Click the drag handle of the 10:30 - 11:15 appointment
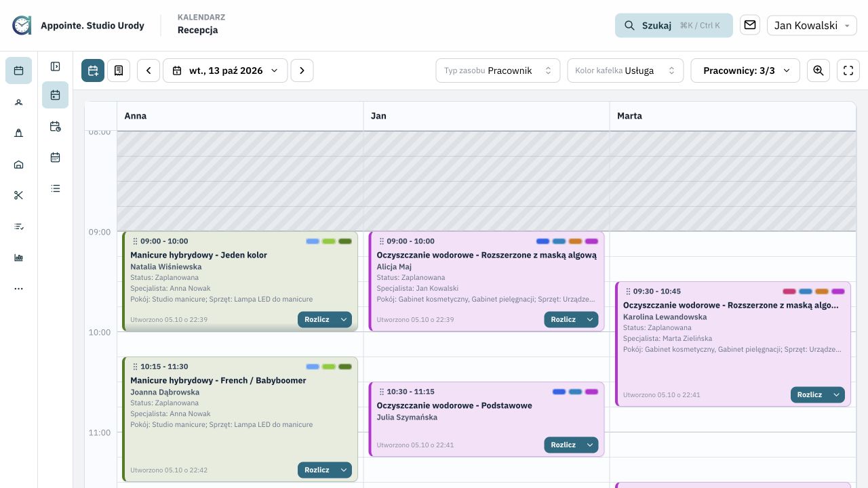Screen dimensions: 868x488 (382, 392)
